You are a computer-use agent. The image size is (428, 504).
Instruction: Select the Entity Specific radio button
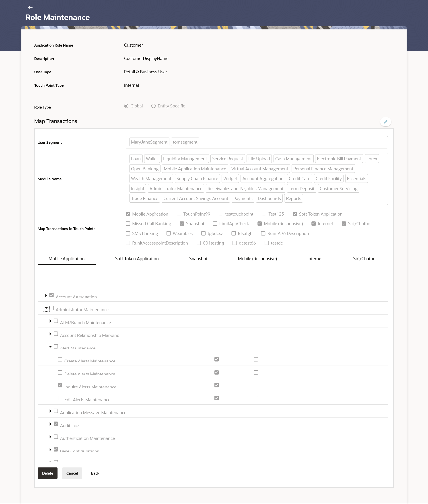click(x=153, y=106)
